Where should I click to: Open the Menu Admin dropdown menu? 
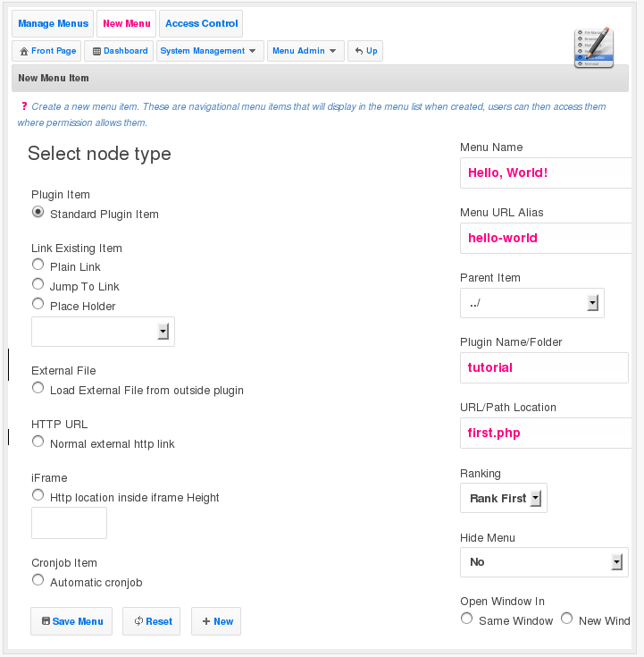pos(305,51)
